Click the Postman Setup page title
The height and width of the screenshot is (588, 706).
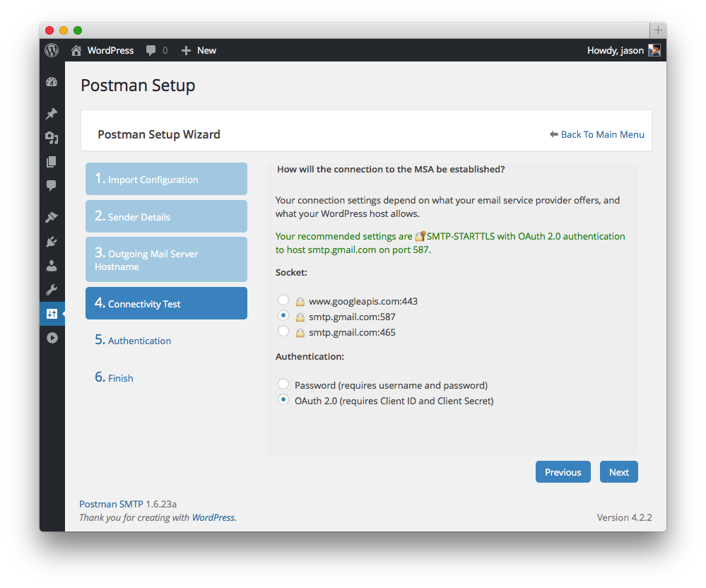coord(138,86)
